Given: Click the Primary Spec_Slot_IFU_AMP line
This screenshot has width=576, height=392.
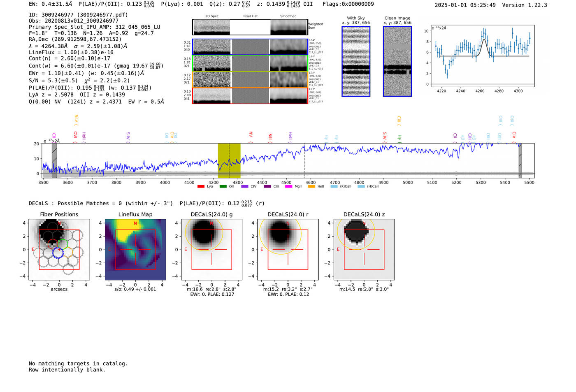Looking at the screenshot, I should (95, 27).
